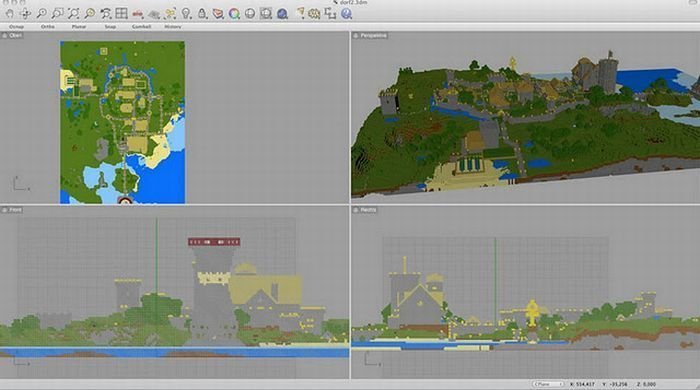700x390 pixels.
Task: Open the blue Help globe icon
Action: click(x=346, y=14)
